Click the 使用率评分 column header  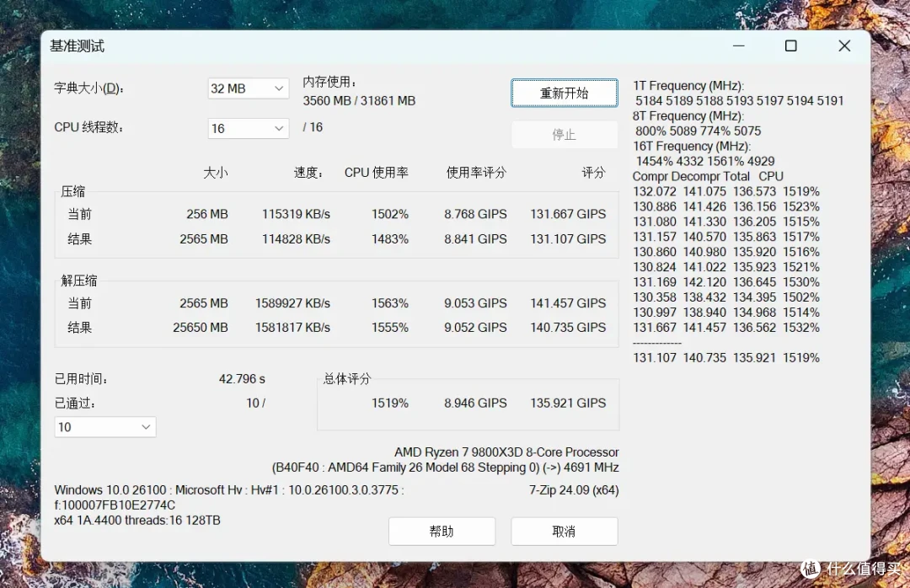pos(476,173)
